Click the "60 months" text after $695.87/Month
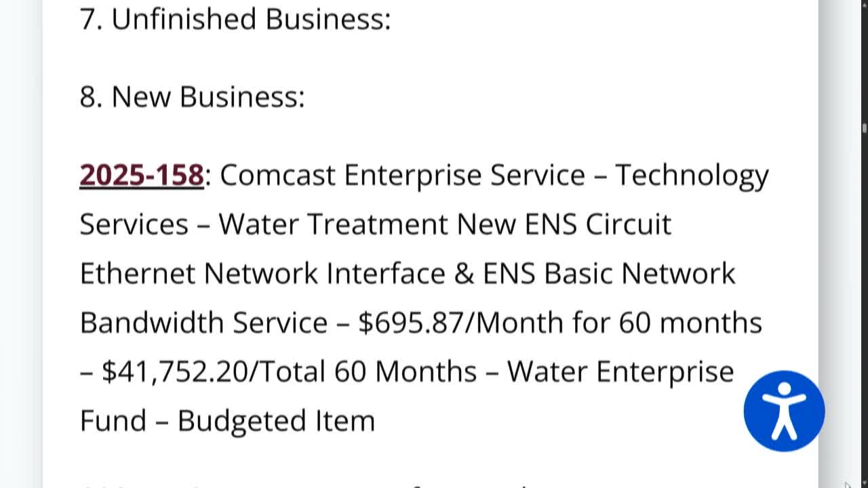Viewport: 868px width, 488px height. (690, 323)
